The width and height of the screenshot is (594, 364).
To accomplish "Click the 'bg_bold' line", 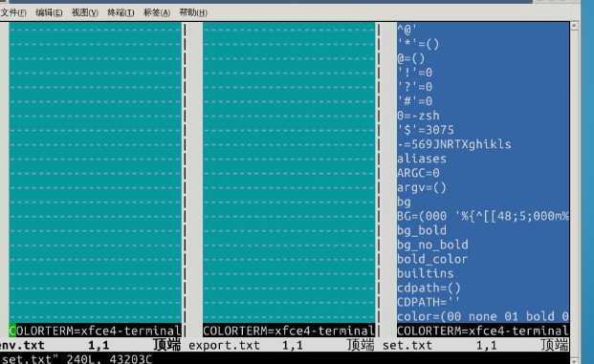I will click(x=422, y=230).
